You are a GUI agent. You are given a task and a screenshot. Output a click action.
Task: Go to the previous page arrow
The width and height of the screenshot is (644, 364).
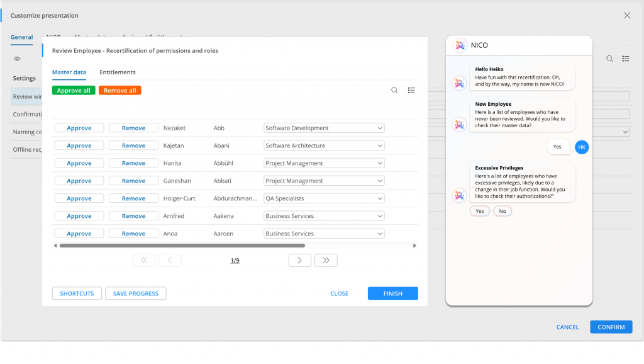coord(170,260)
